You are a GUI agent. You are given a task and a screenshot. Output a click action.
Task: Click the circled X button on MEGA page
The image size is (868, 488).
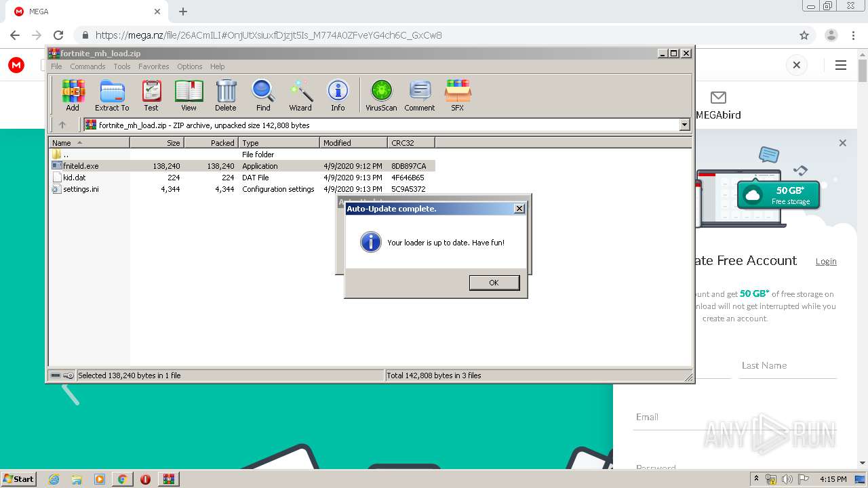tap(797, 65)
